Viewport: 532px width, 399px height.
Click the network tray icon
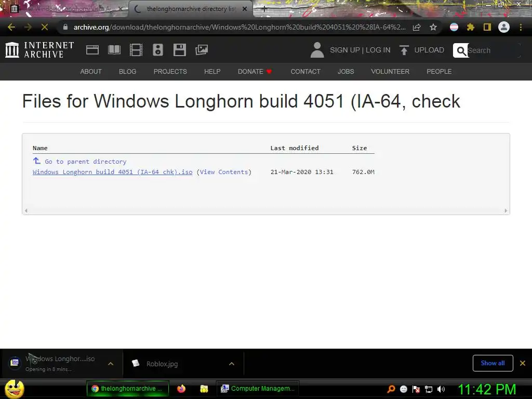(429, 389)
